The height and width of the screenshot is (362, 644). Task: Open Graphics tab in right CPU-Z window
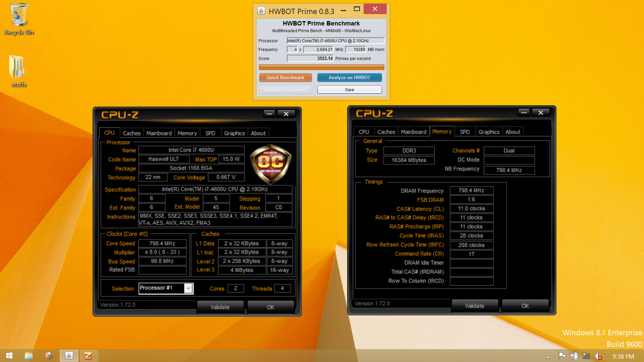point(489,132)
